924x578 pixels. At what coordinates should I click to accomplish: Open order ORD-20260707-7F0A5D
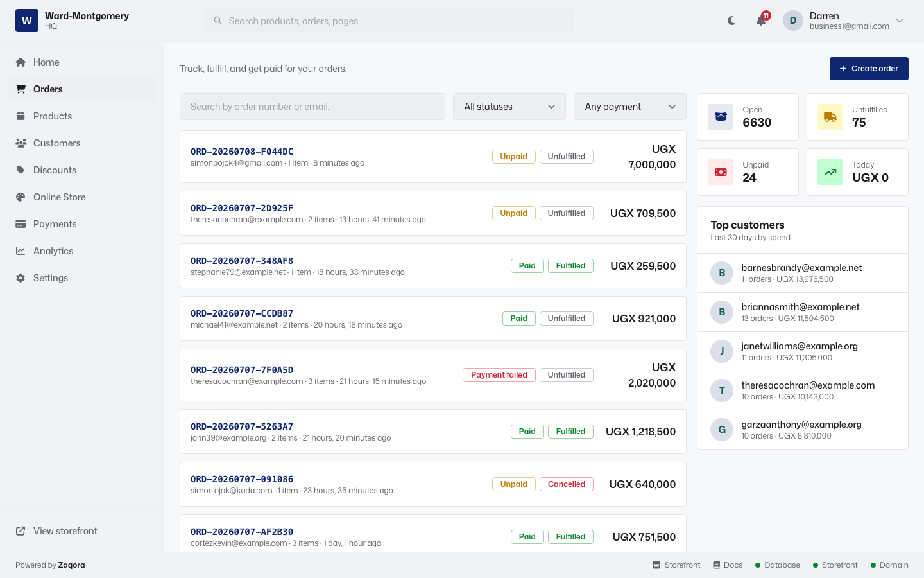pyautogui.click(x=242, y=370)
